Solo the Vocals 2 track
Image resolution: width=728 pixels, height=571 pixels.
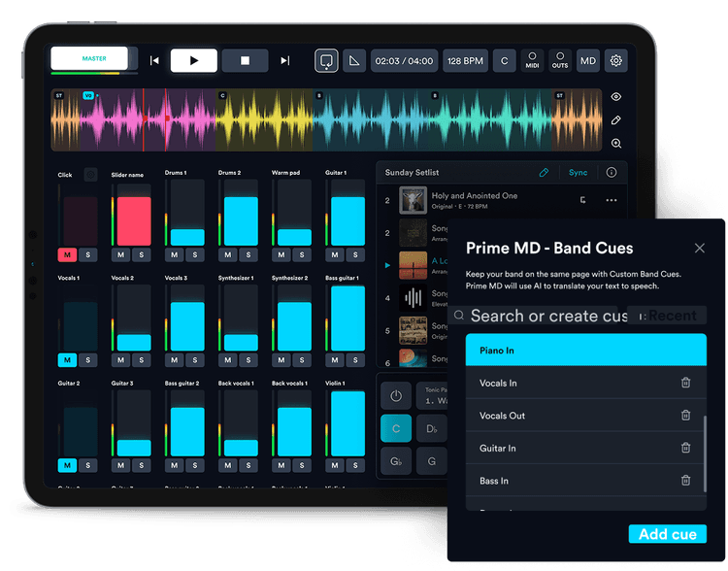(141, 360)
